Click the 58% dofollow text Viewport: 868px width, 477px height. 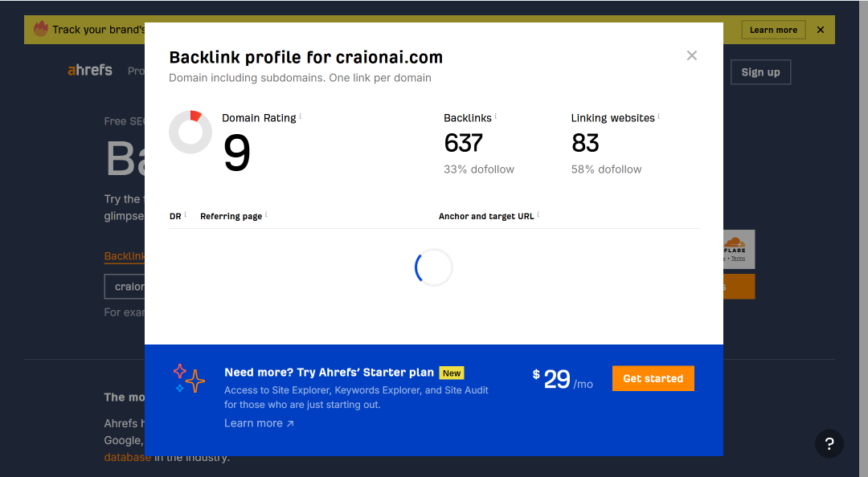(x=606, y=169)
